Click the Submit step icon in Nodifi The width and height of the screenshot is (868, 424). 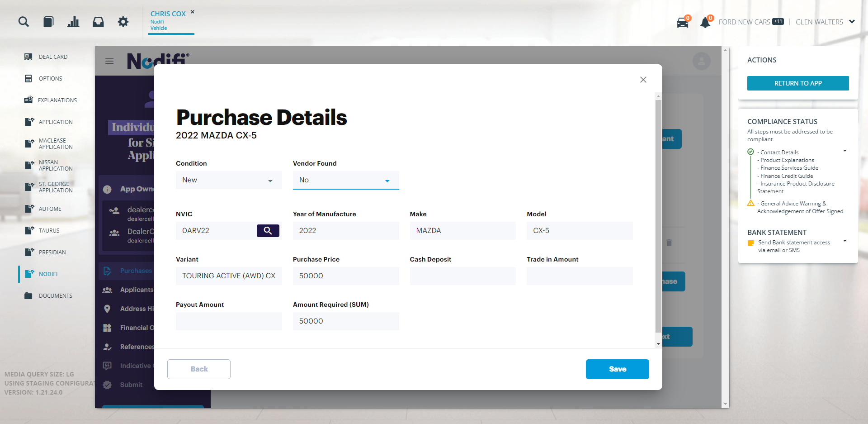(x=107, y=385)
